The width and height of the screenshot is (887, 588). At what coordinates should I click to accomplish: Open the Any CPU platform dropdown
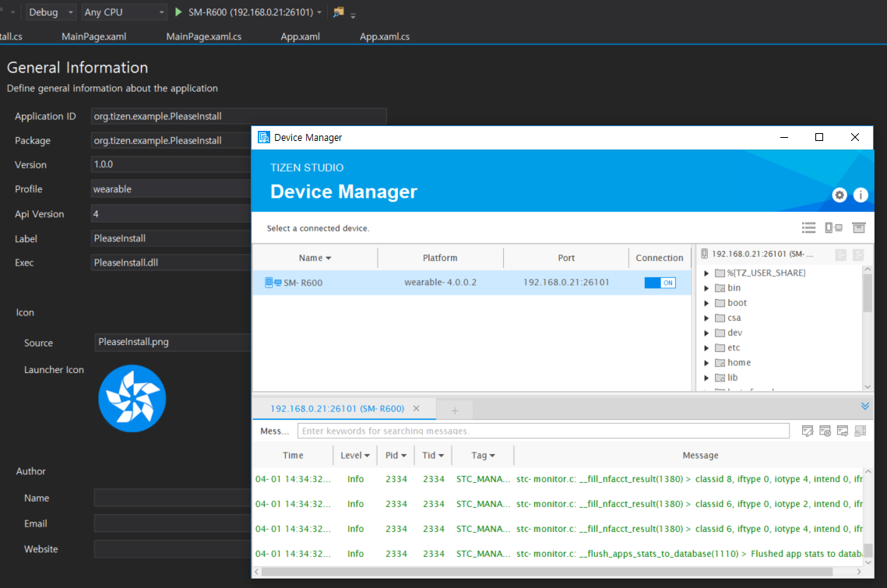click(124, 12)
